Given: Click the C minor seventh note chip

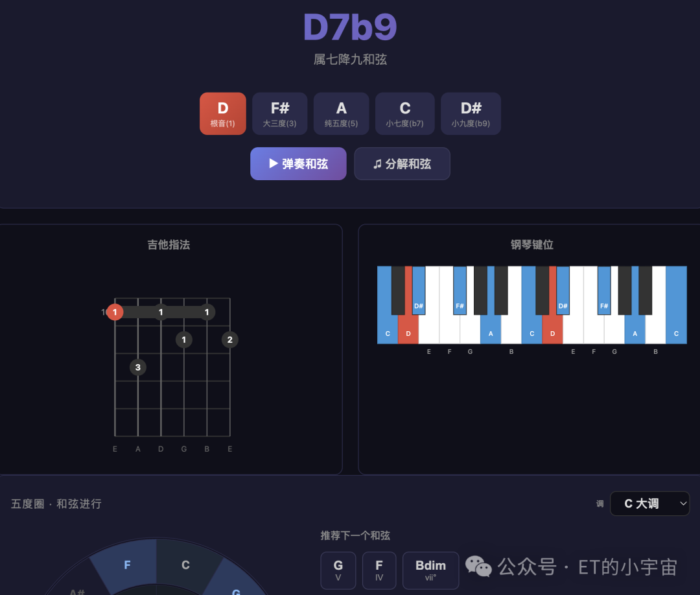Looking at the screenshot, I should [x=405, y=114].
